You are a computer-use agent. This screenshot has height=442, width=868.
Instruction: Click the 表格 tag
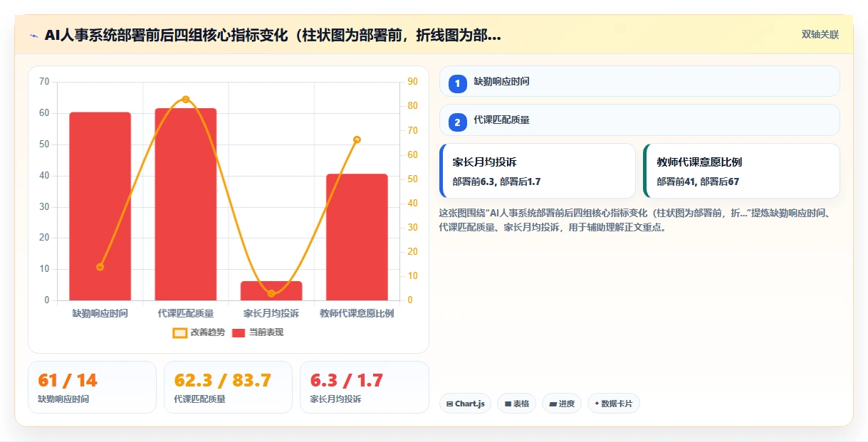(516, 404)
